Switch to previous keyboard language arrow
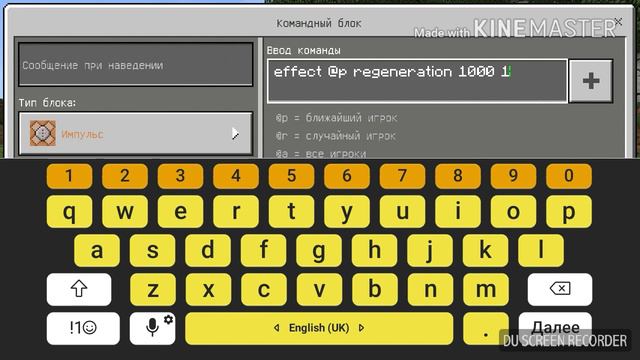The image size is (640, 360). tap(277, 328)
